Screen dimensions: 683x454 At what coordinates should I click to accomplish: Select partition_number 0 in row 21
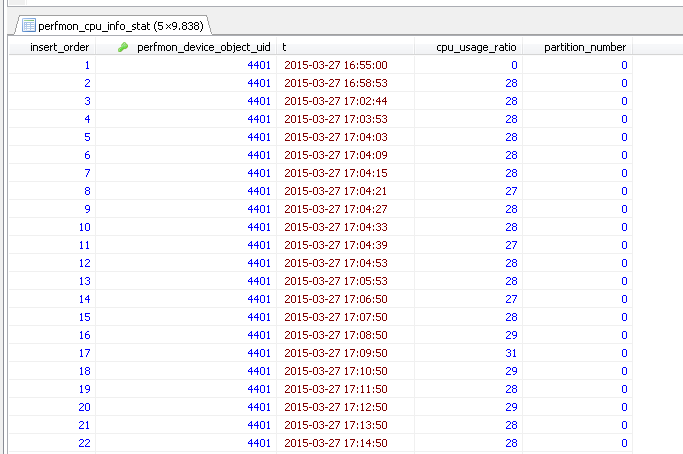(x=577, y=425)
